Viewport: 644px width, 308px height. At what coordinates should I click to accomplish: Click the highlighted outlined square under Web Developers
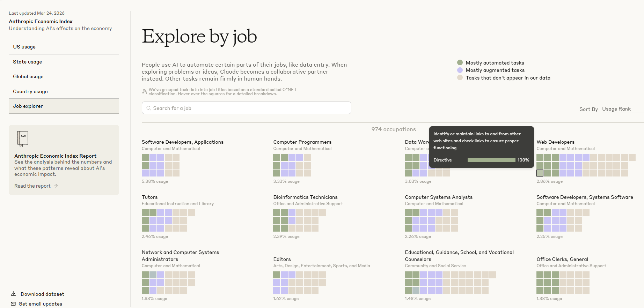coord(540,173)
